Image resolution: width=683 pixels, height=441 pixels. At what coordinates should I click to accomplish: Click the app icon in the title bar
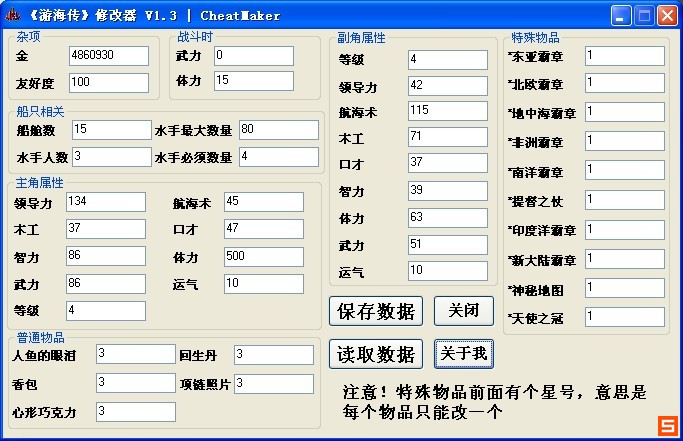coord(12,15)
